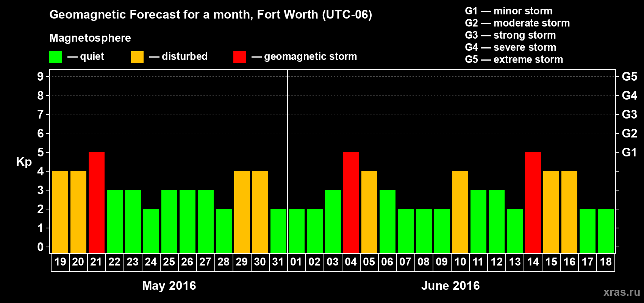Click the orange bar for May 19

point(60,212)
